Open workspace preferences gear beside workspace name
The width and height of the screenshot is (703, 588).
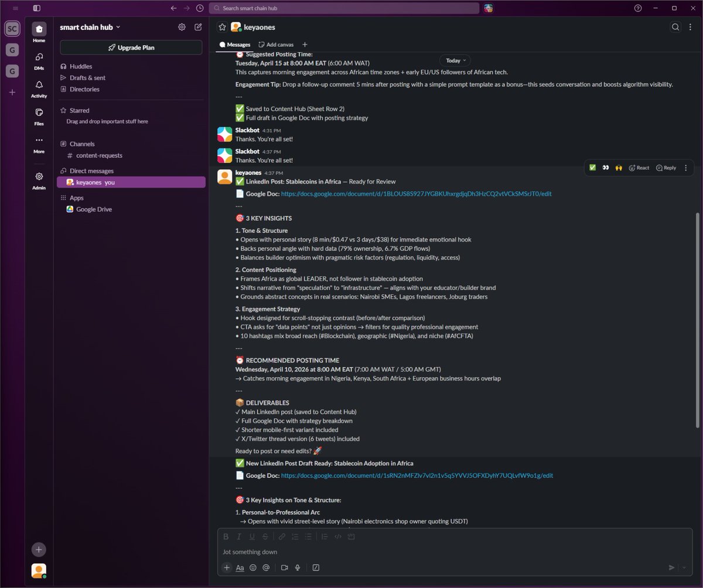pyautogui.click(x=182, y=27)
